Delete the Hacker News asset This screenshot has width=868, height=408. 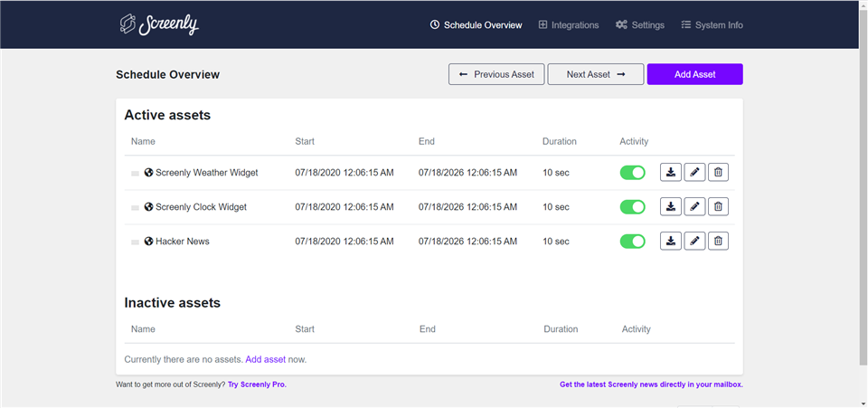click(x=718, y=241)
